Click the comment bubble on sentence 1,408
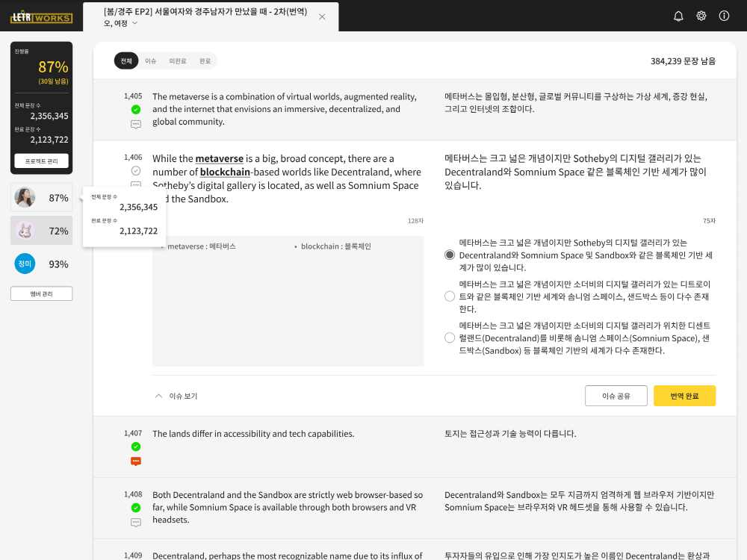Viewport: 747px width, 560px height. click(136, 523)
